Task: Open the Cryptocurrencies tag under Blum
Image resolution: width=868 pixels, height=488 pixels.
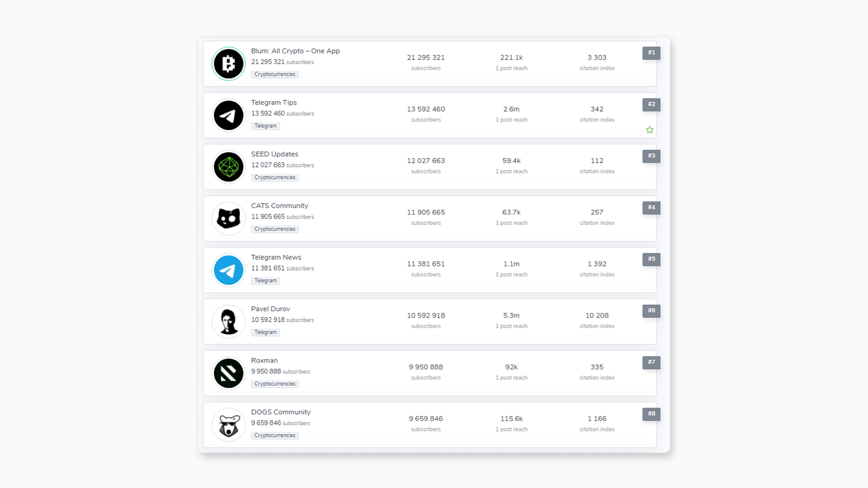Action: coord(274,74)
